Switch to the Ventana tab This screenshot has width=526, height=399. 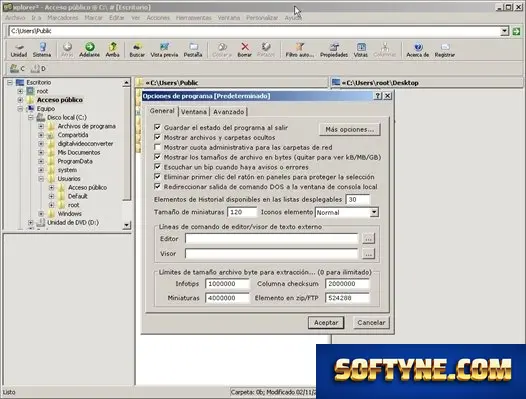194,112
